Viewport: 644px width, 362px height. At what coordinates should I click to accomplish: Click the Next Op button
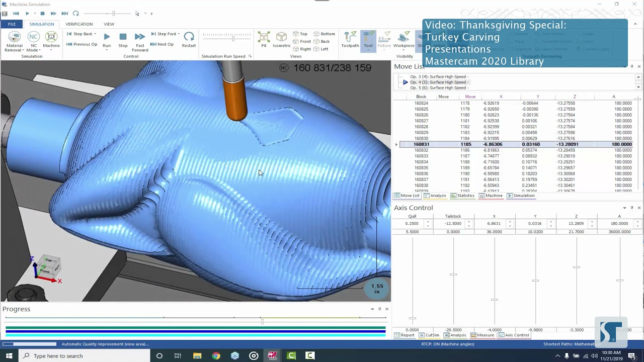tap(162, 44)
